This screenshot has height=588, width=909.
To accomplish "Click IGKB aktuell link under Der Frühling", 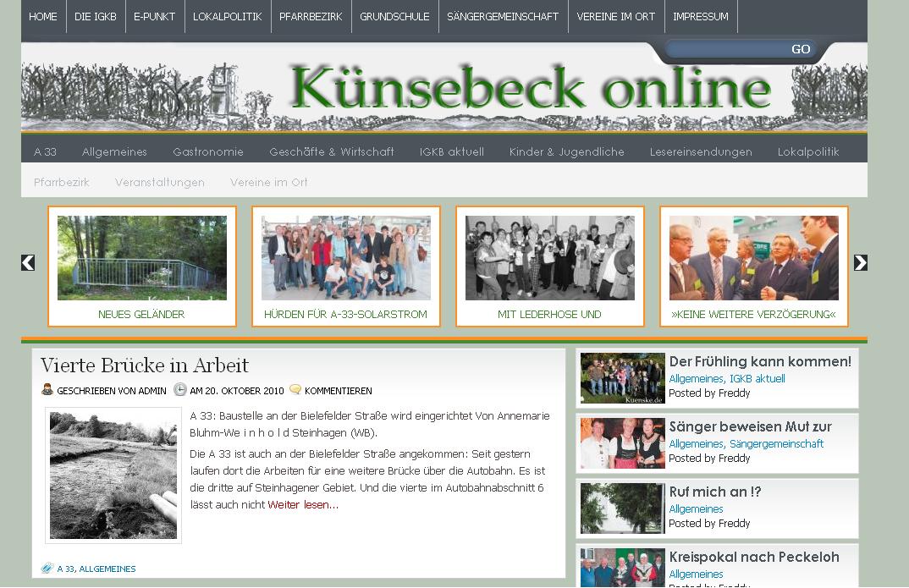I will (x=757, y=378).
